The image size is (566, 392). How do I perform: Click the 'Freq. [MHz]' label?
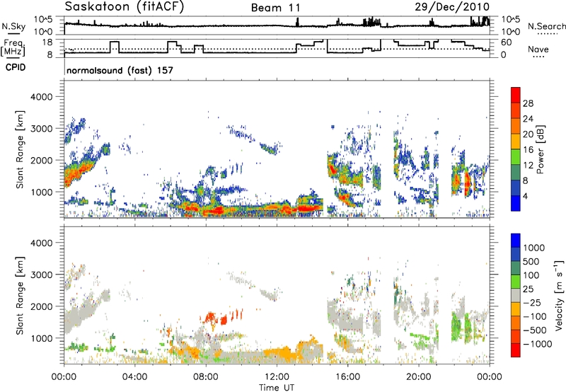point(13,47)
